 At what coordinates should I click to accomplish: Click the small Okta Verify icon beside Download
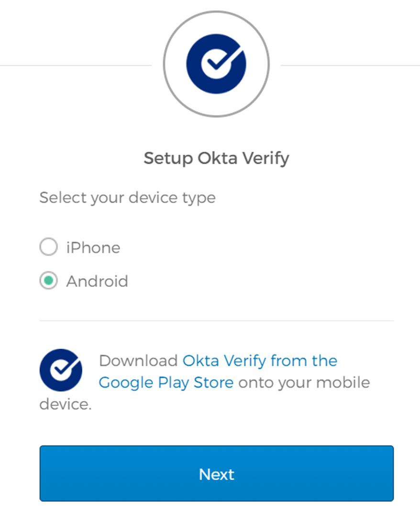pos(61,370)
